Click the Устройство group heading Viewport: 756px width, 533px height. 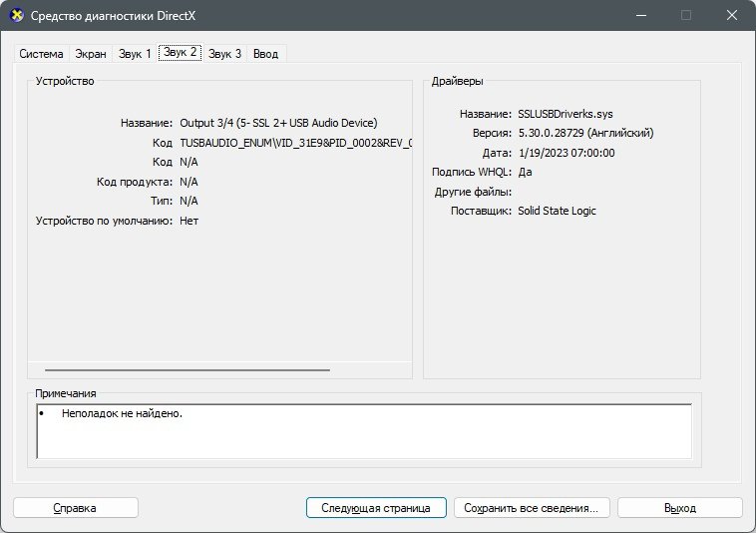pos(65,81)
